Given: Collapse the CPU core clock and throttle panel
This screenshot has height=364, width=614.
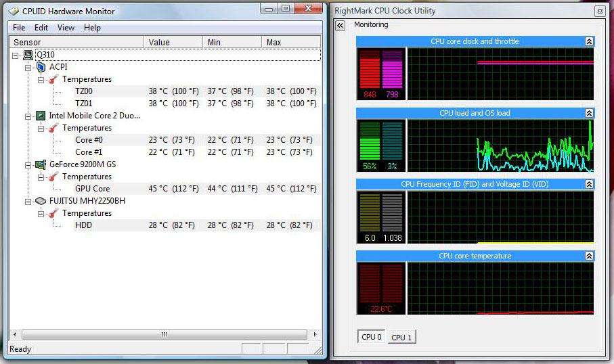Looking at the screenshot, I should [589, 41].
